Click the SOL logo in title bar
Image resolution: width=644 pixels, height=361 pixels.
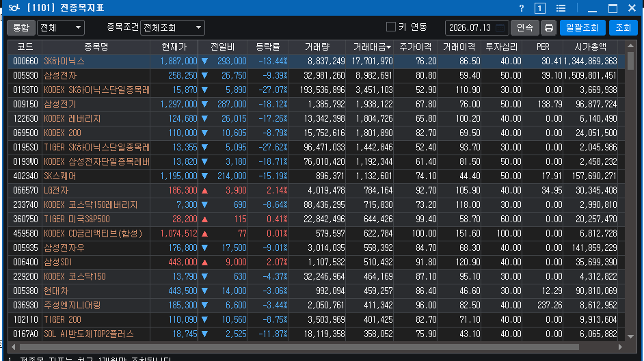pyautogui.click(x=14, y=8)
